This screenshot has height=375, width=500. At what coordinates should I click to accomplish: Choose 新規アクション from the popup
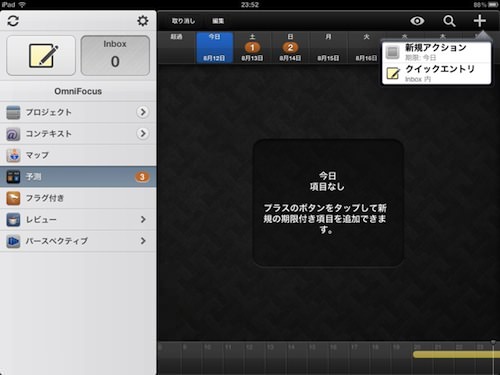pyautogui.click(x=437, y=52)
